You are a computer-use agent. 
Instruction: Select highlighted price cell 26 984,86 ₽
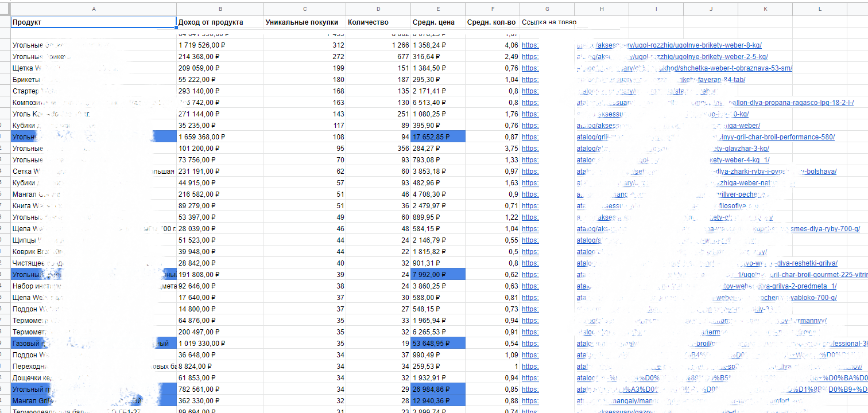click(x=438, y=389)
